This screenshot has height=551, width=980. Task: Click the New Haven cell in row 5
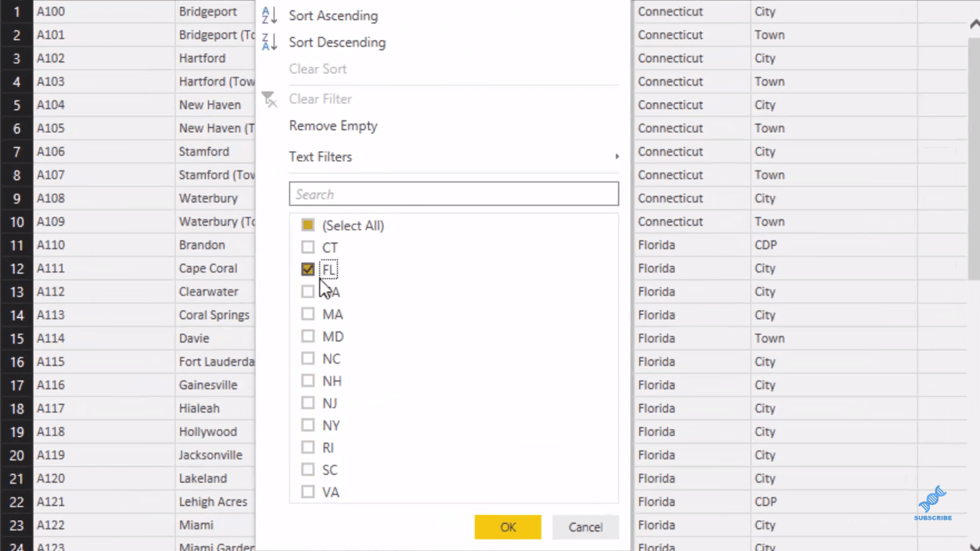(x=216, y=105)
